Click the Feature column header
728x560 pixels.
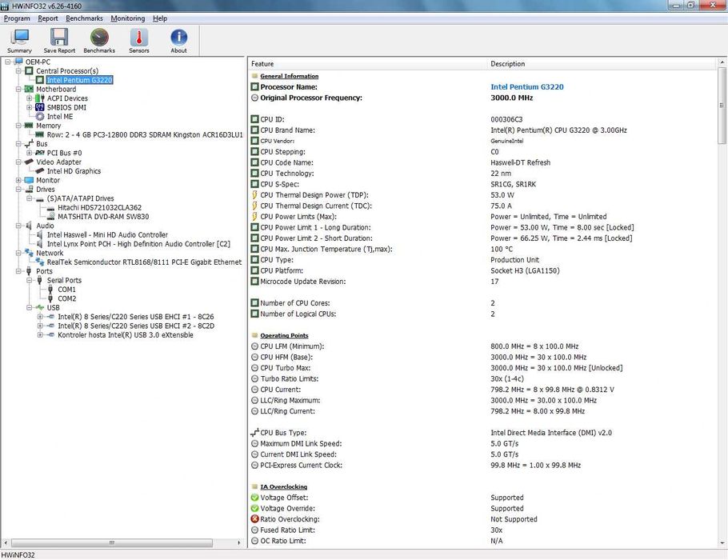click(x=368, y=64)
